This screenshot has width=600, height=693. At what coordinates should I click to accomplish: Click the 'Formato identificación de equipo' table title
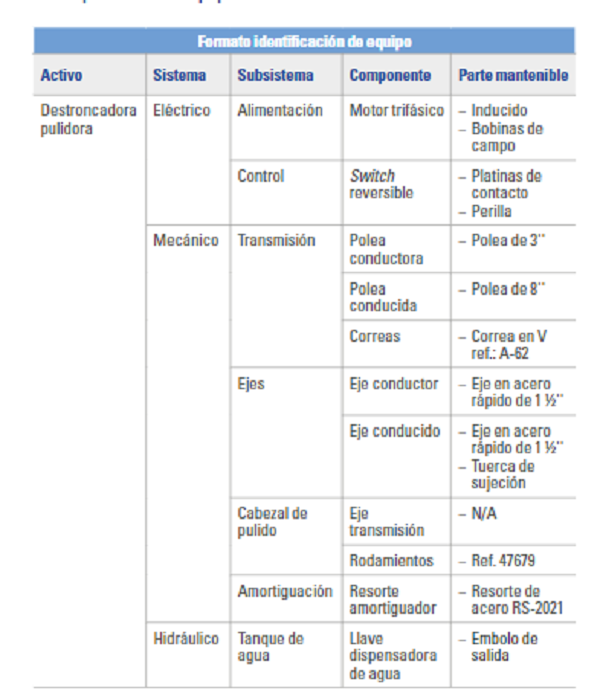pos(304,42)
